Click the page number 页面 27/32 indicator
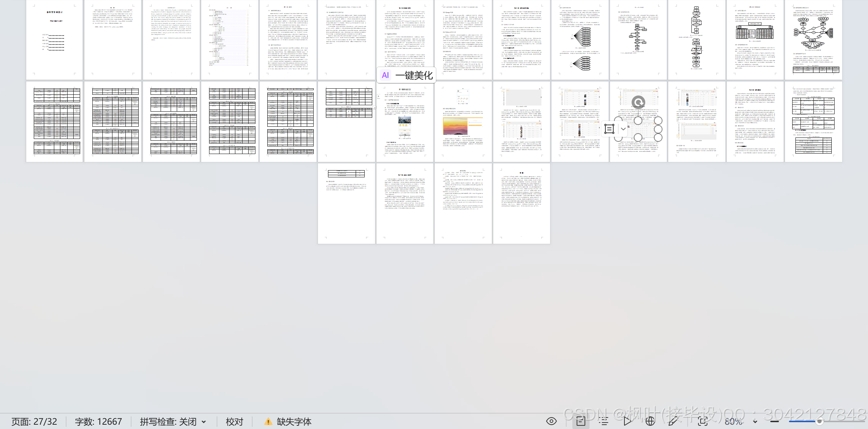Image resolution: width=868 pixels, height=429 pixels. coord(34,421)
